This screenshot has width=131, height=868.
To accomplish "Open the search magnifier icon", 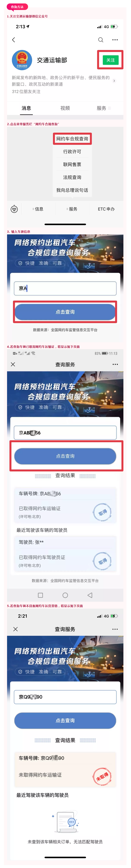I will click(101, 40).
